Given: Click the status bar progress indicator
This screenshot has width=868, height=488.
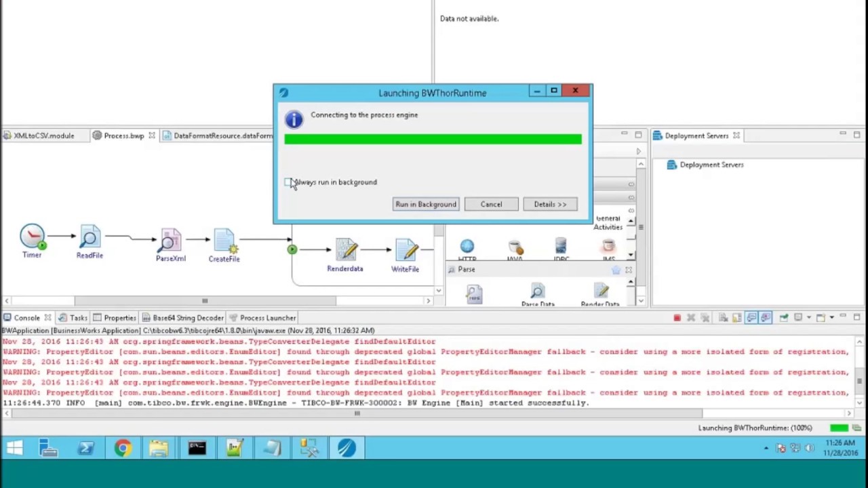Looking at the screenshot, I should [840, 428].
